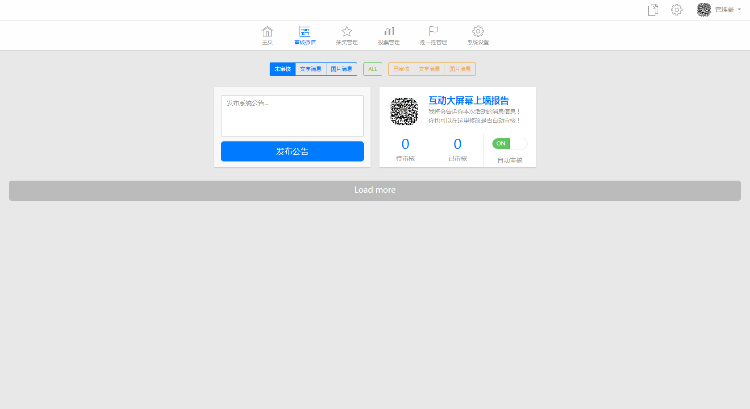Screen dimensions: 750x409
Task: Focus the announcement text input area
Action: (292, 116)
